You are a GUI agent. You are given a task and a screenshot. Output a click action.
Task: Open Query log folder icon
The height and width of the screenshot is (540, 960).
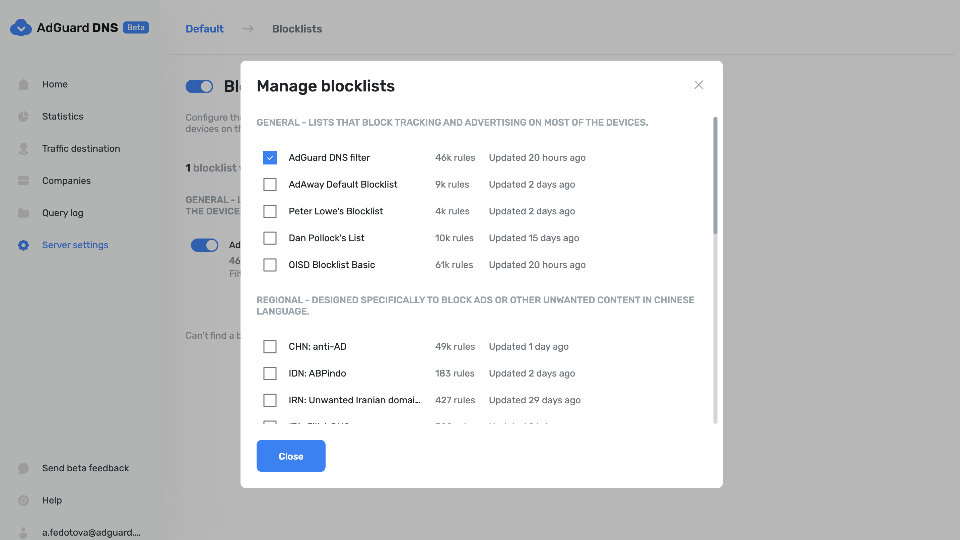pyautogui.click(x=23, y=213)
